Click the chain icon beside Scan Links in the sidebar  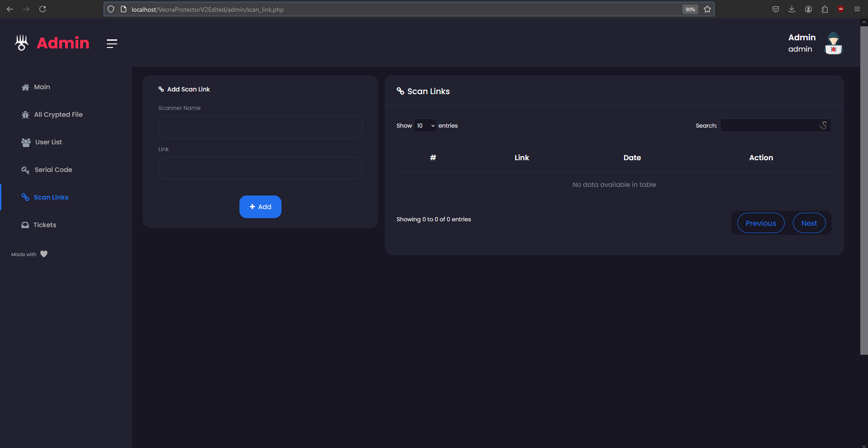point(25,197)
